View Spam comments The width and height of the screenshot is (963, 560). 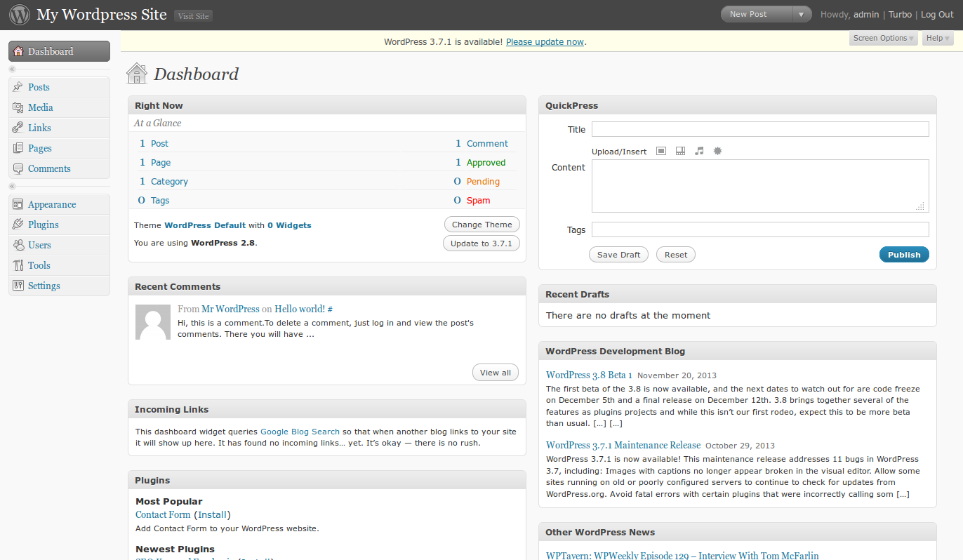click(x=479, y=200)
